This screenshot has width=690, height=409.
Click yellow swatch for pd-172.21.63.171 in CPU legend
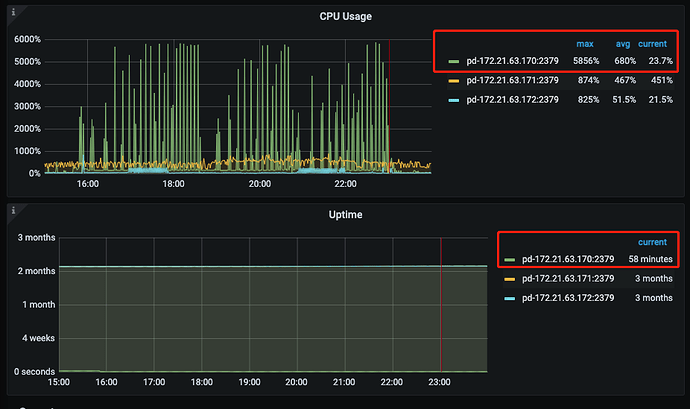454,81
